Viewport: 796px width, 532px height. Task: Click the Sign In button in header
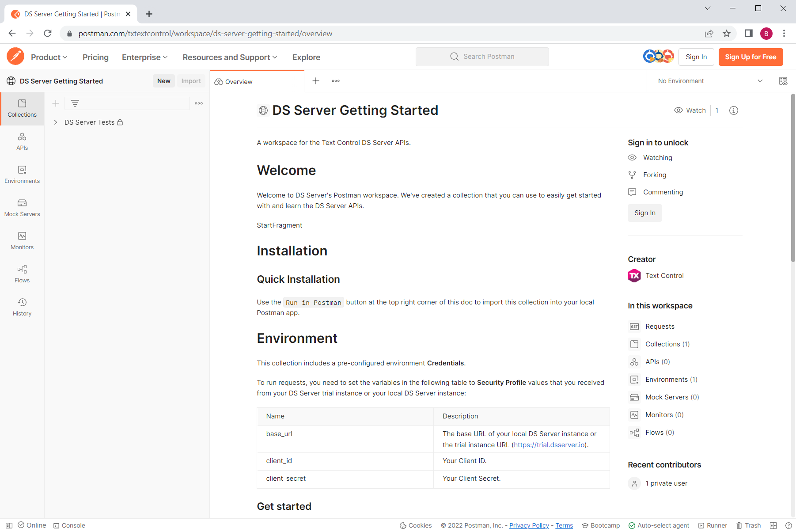pyautogui.click(x=696, y=57)
